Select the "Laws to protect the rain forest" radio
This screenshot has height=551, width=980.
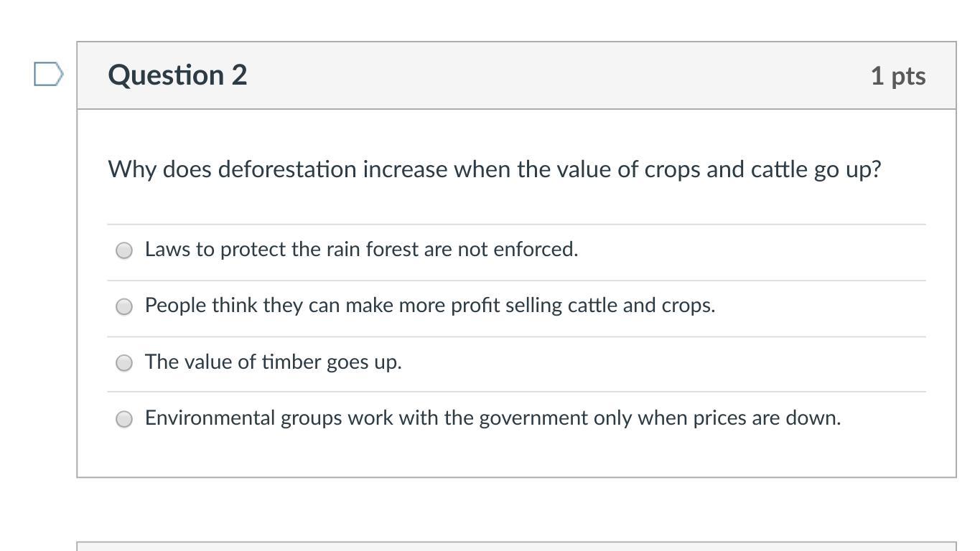pos(124,250)
